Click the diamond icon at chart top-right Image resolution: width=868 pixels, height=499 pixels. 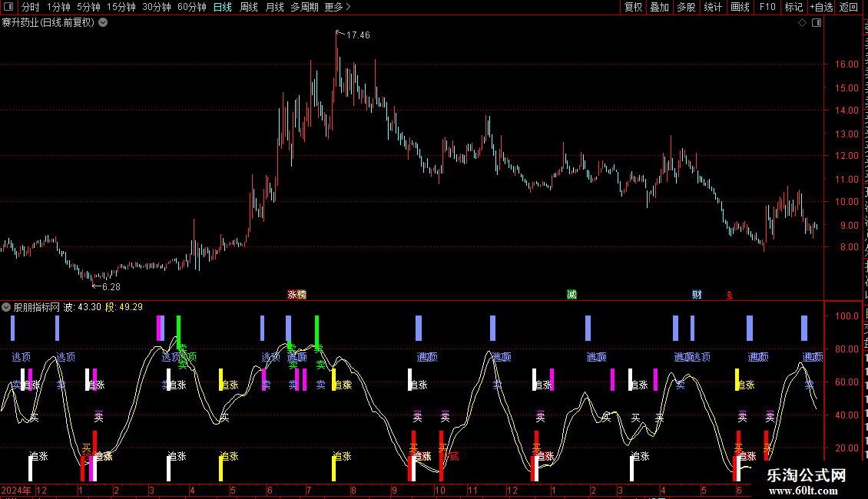(802, 23)
